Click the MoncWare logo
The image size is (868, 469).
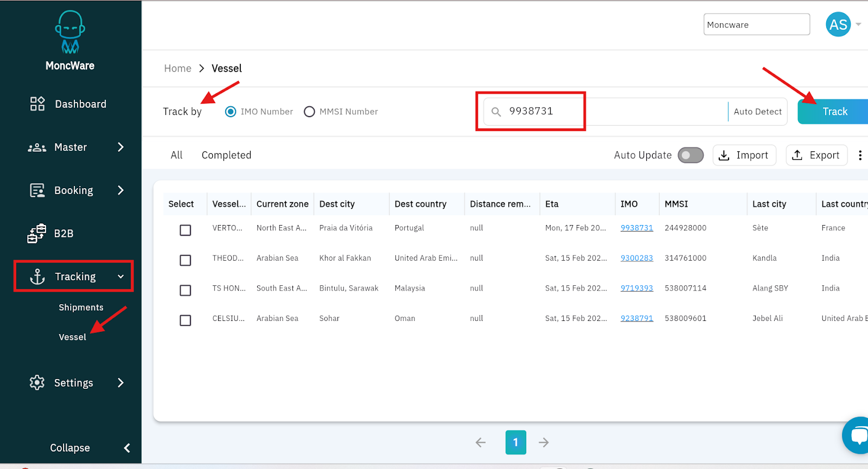pyautogui.click(x=70, y=41)
